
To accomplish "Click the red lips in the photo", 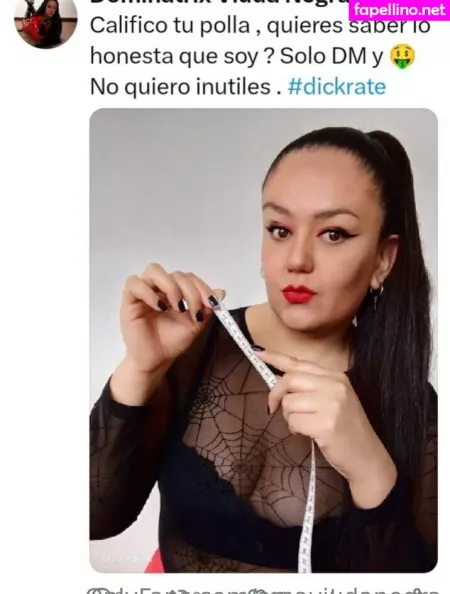I will click(x=298, y=294).
